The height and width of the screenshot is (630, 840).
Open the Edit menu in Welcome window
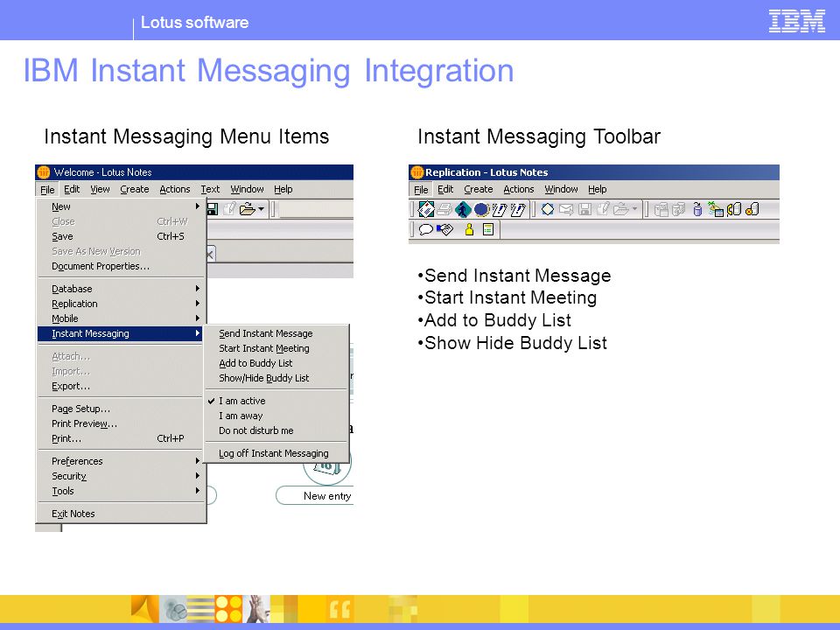tap(72, 189)
